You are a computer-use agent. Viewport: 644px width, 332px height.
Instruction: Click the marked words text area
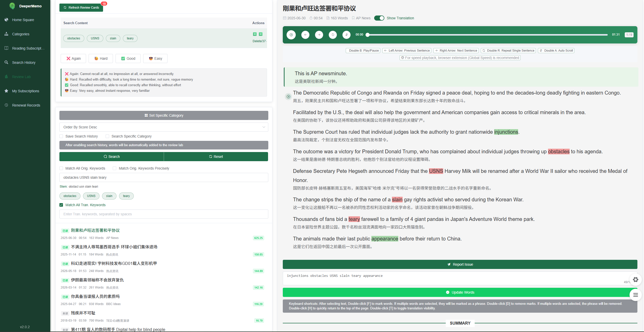460,278
